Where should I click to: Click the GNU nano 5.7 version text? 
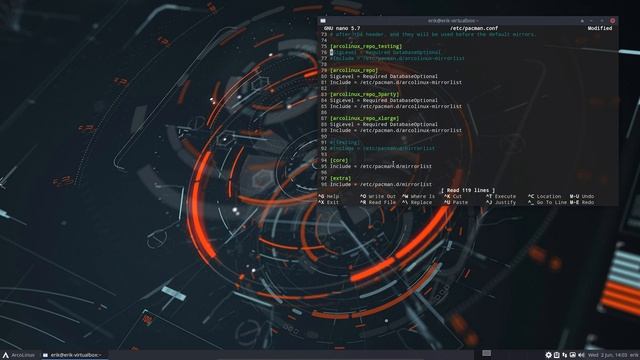[x=342, y=28]
